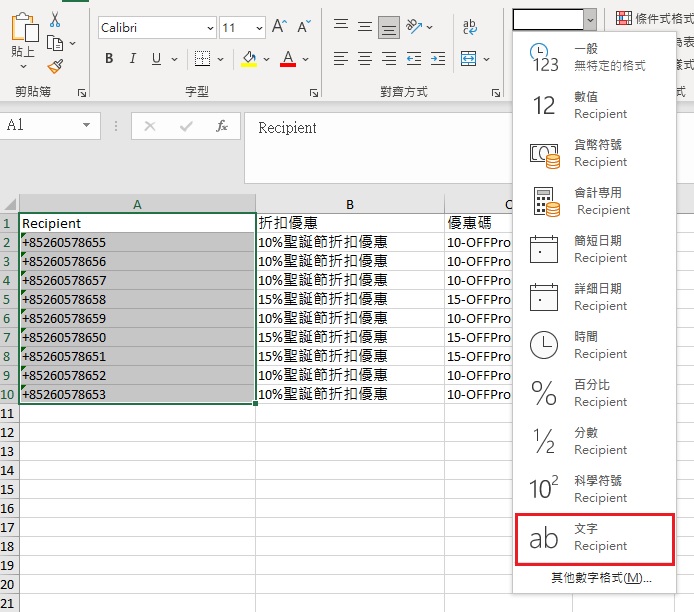Click the Wrap Text icon
Screen dimensions: 694x612
coord(469,27)
